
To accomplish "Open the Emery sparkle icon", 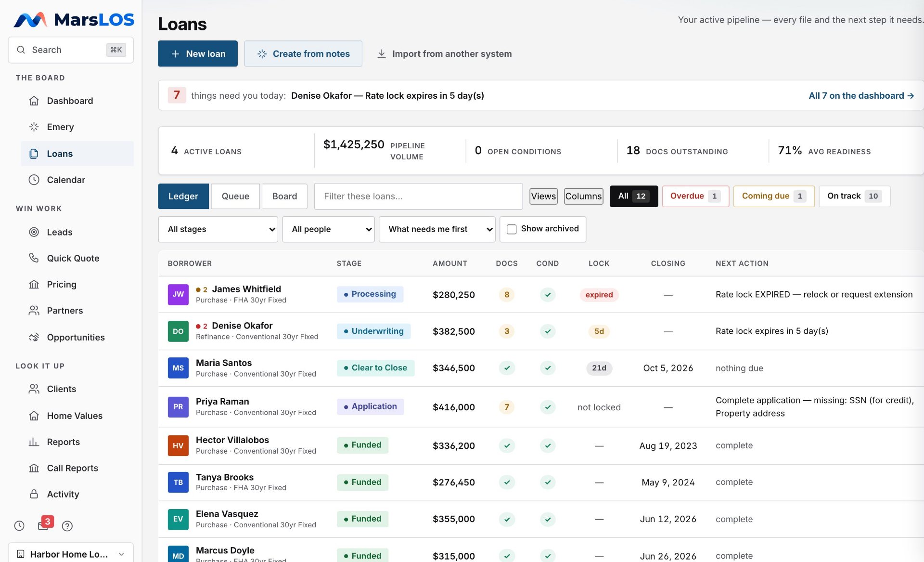I will 34,127.
